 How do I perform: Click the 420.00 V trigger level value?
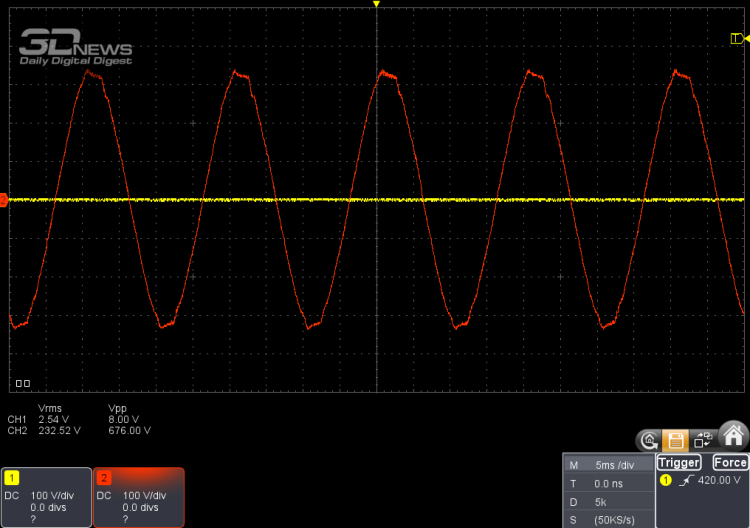point(719,481)
